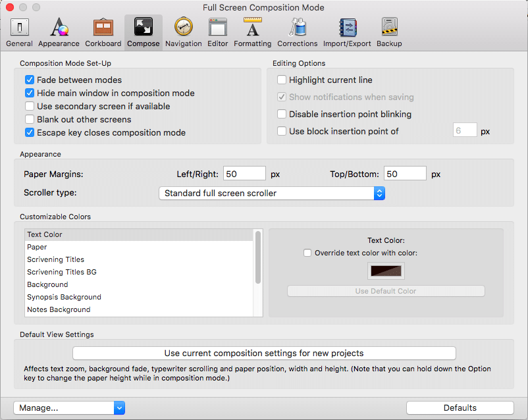Click the Left/Right margin input field
The width and height of the screenshot is (528, 420).
(x=244, y=174)
